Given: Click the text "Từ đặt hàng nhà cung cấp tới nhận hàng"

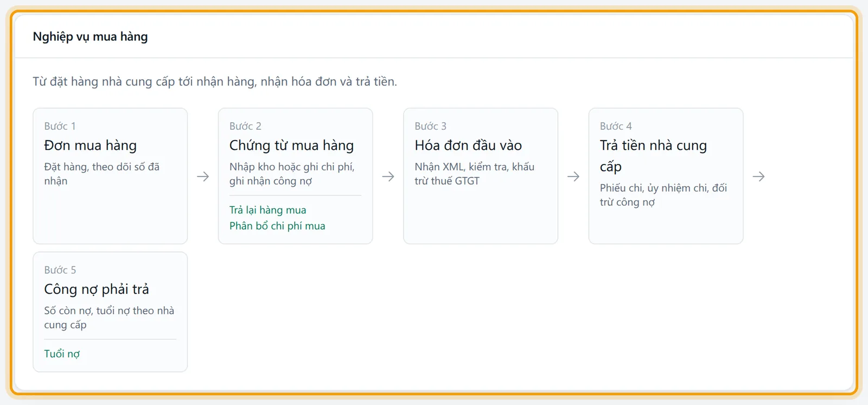Looking at the screenshot, I should [145, 81].
